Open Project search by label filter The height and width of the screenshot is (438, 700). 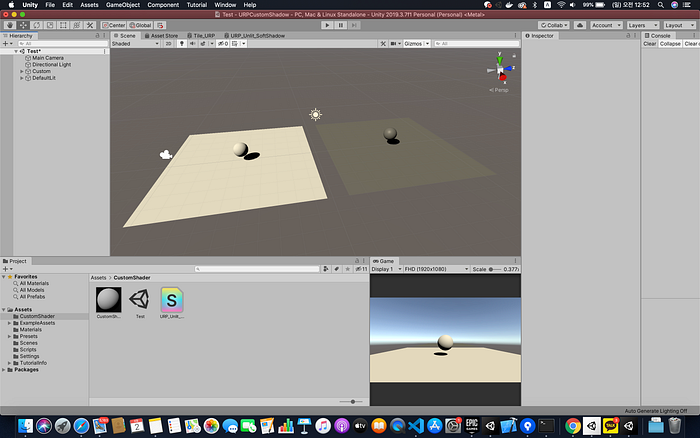(337, 269)
